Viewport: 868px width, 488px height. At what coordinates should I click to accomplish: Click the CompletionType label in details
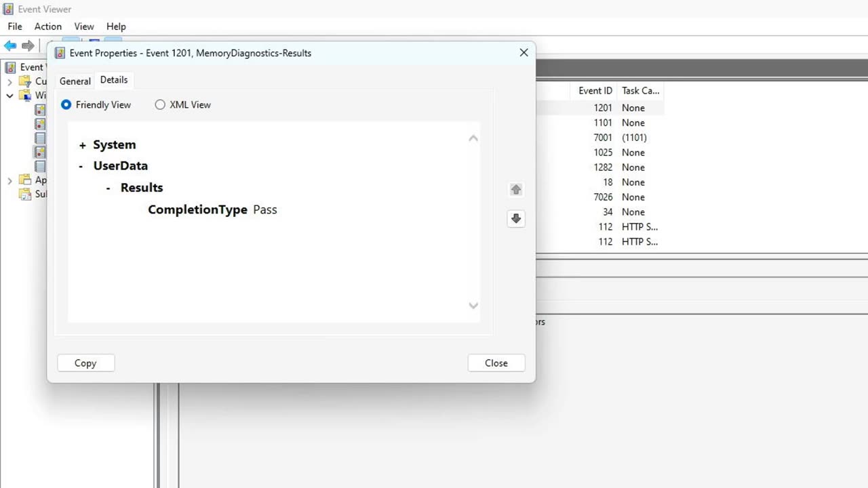(197, 209)
